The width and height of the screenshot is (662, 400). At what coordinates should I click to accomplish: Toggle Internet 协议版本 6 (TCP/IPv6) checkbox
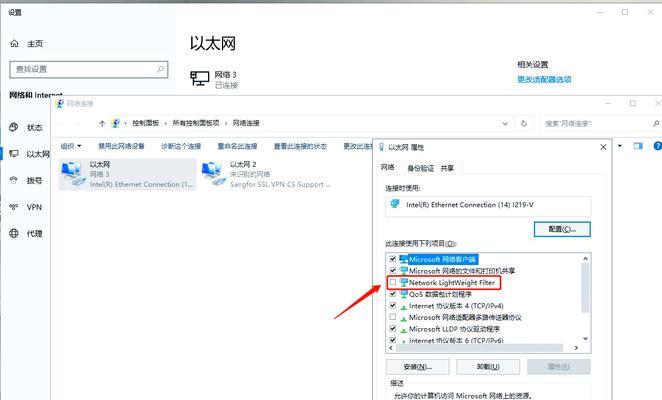tap(393, 340)
